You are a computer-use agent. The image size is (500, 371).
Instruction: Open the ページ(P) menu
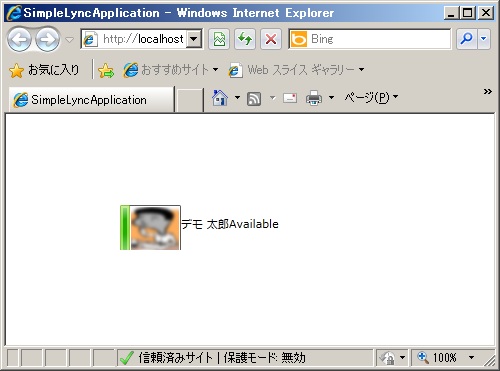click(371, 97)
